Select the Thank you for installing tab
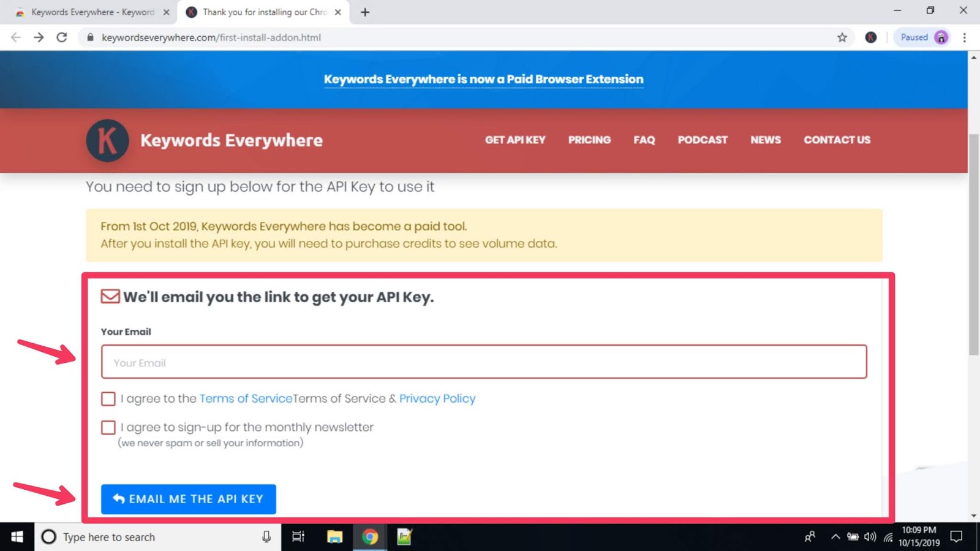Viewport: 980px width, 551px height. click(x=263, y=12)
